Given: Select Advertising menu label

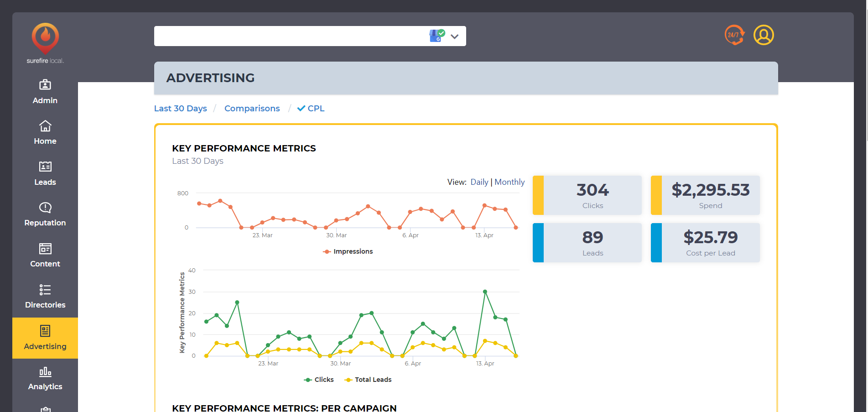Looking at the screenshot, I should pos(45,346).
